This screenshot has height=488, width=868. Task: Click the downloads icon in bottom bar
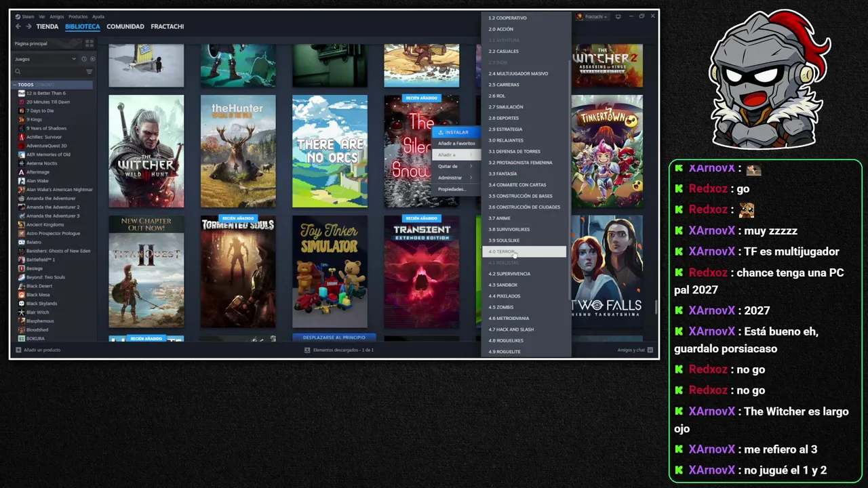(307, 350)
